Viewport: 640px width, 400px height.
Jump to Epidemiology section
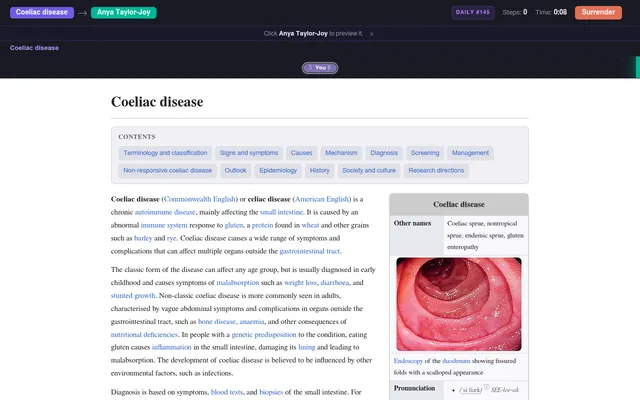278,171
